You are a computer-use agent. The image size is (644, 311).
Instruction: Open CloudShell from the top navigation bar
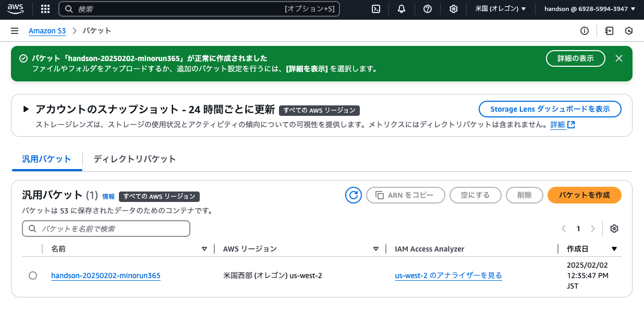tap(375, 9)
